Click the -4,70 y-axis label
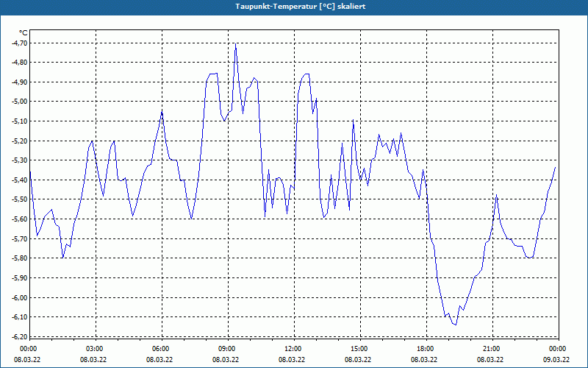Viewport: 588px width, 368px height. (x=20, y=43)
